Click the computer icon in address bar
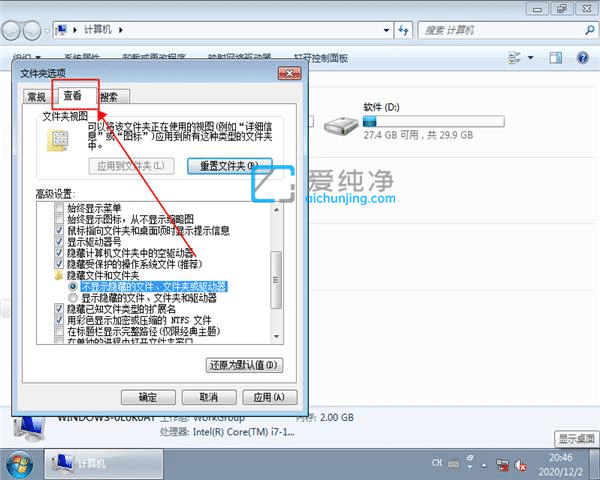This screenshot has height=480, width=600. click(x=61, y=30)
